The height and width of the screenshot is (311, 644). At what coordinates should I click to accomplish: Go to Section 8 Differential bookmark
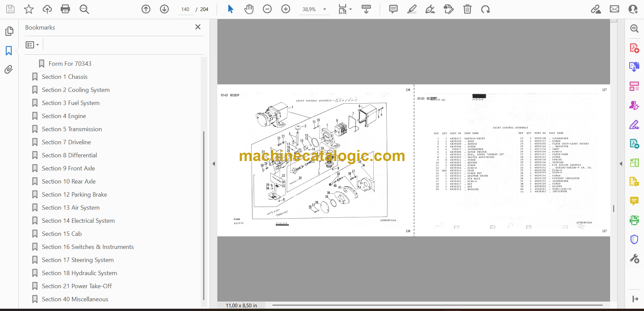(69, 155)
